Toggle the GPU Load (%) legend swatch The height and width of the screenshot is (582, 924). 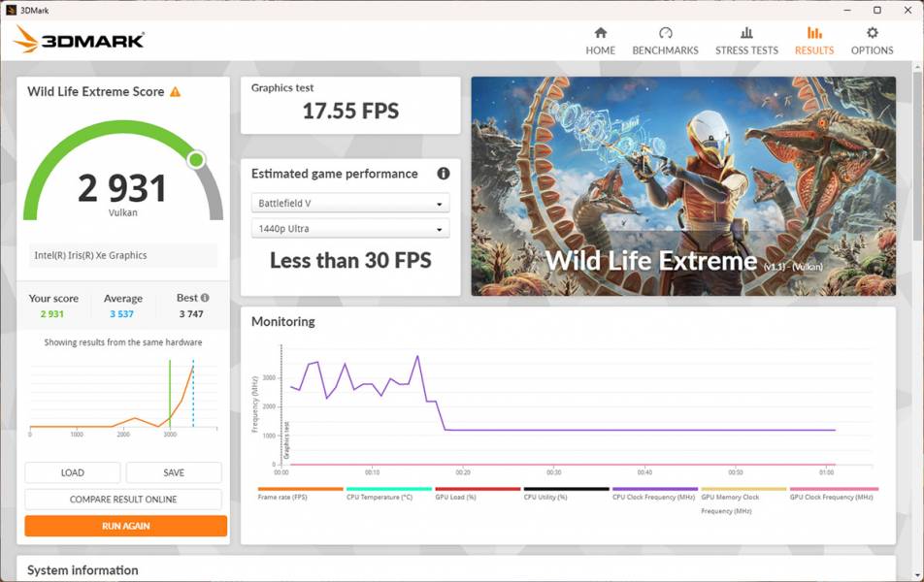pyautogui.click(x=478, y=489)
